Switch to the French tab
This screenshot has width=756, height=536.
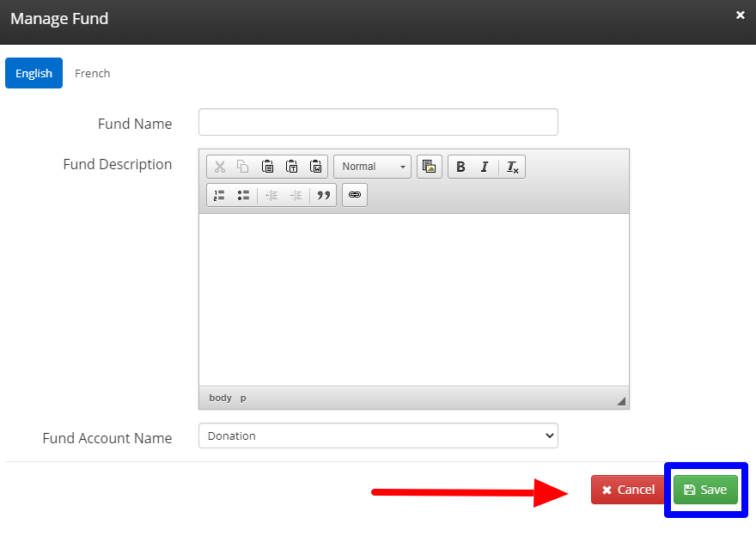click(92, 73)
